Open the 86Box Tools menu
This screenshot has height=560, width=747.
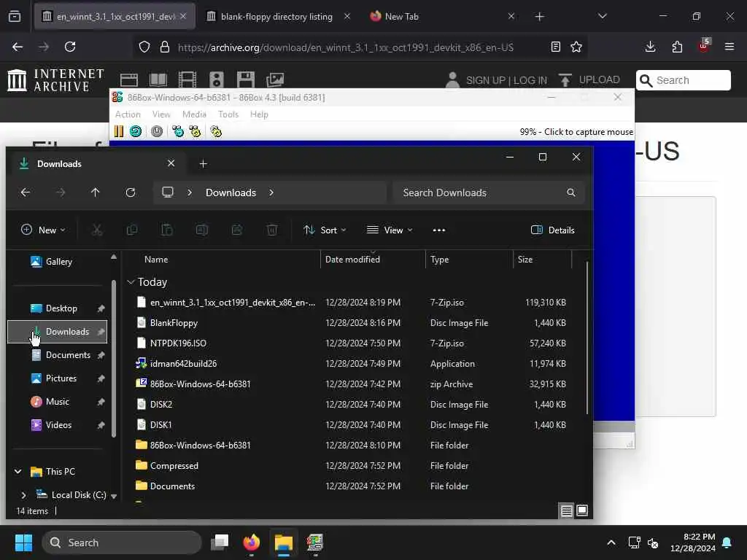[x=228, y=114]
